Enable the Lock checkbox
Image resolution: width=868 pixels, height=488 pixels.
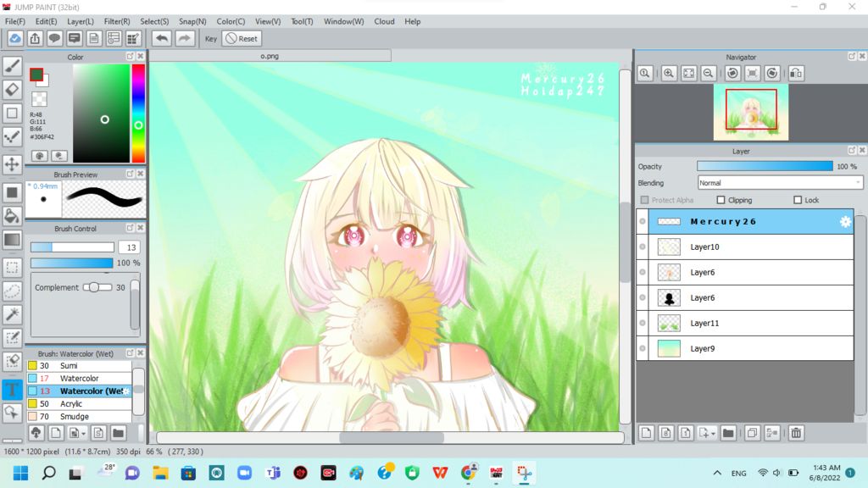(x=797, y=200)
